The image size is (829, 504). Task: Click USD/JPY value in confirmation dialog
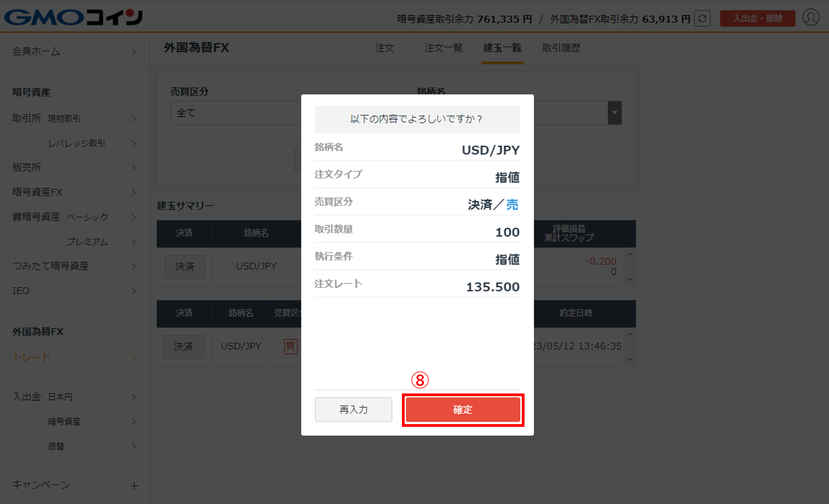[x=491, y=150]
